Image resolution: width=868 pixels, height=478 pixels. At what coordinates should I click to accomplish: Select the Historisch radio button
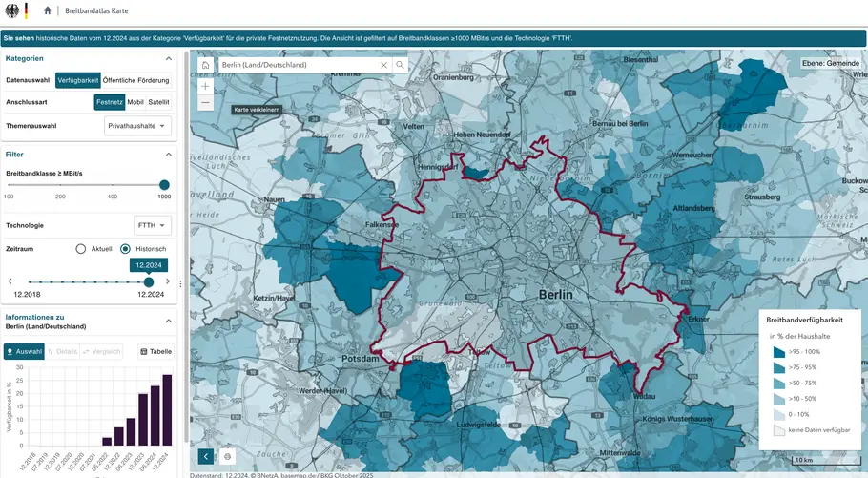[125, 249]
